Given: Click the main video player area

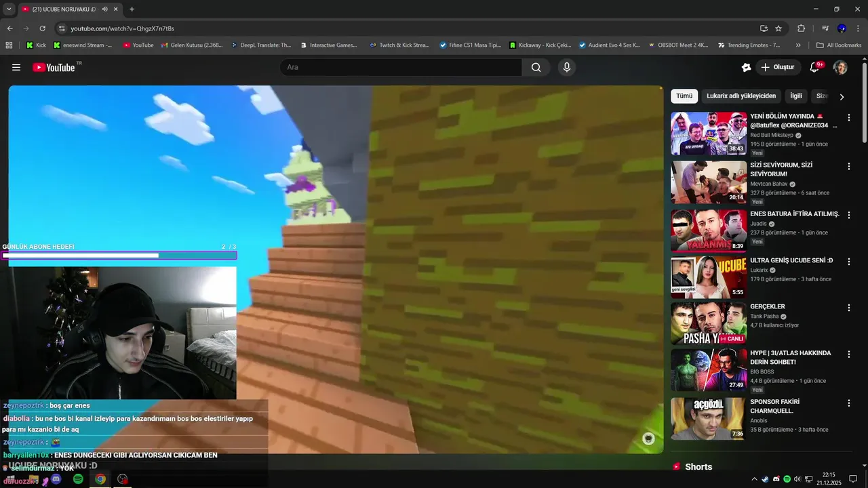Looking at the screenshot, I should tap(336, 269).
